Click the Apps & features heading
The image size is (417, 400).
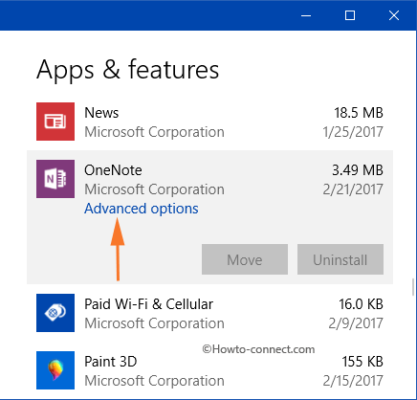[x=128, y=69]
